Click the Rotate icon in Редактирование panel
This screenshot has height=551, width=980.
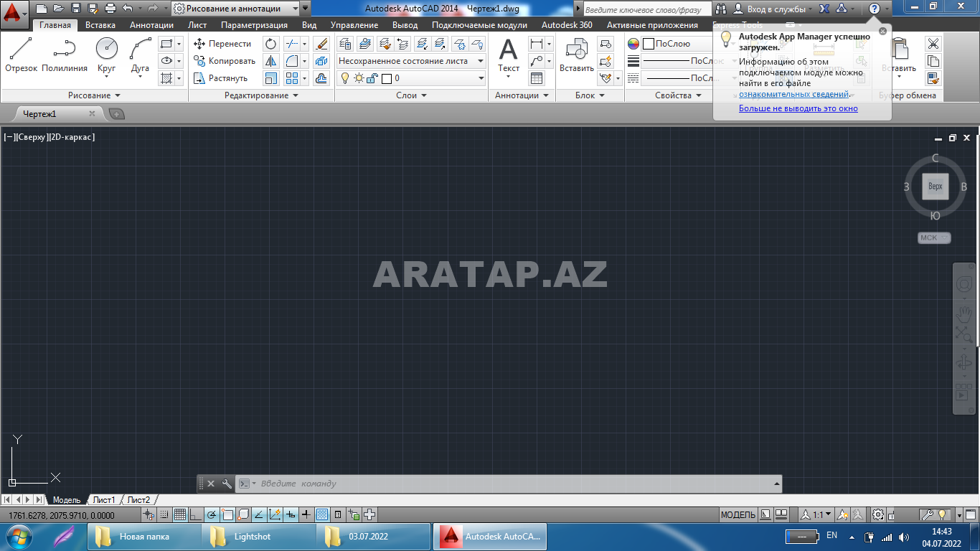coord(271,44)
